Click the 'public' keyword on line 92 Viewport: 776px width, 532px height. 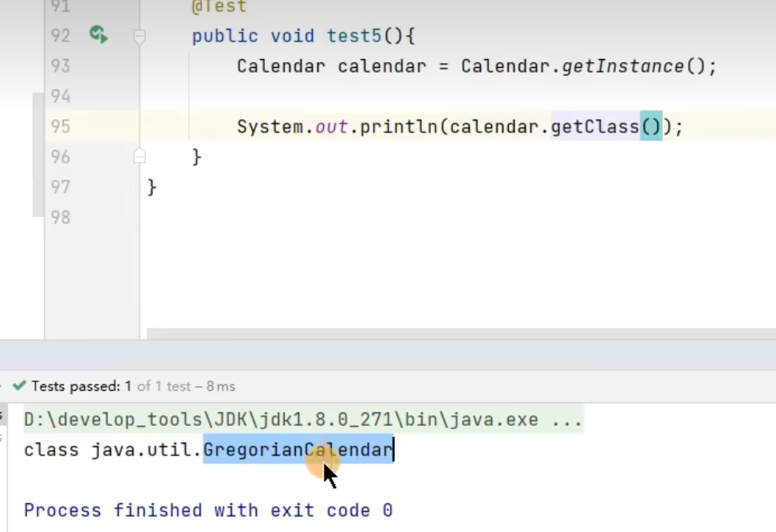[225, 36]
